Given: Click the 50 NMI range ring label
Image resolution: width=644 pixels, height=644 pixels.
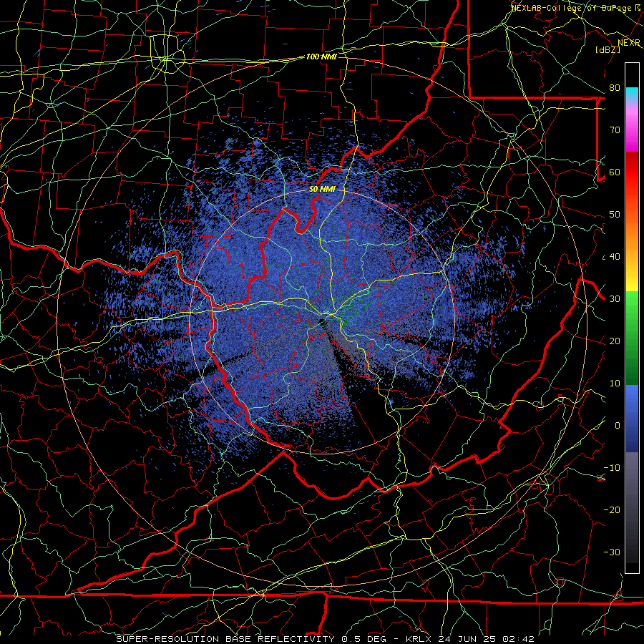Looking at the screenshot, I should [322, 190].
